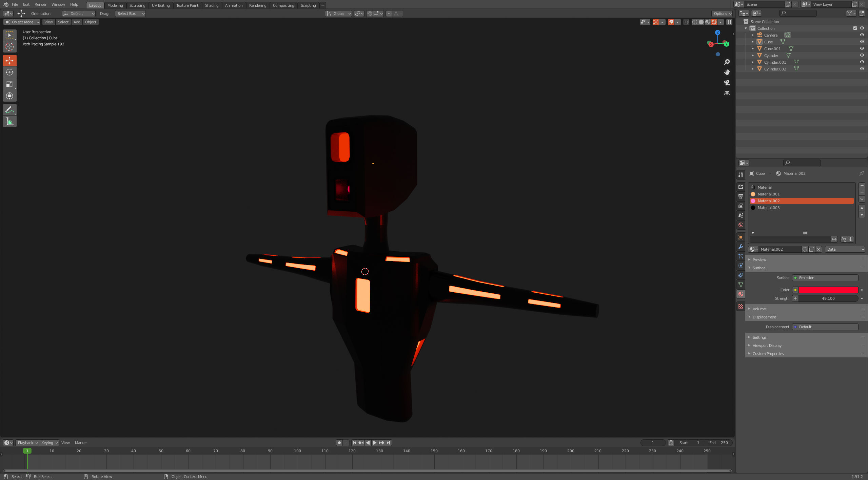Click Playback button in timeline
Image resolution: width=868 pixels, height=480 pixels.
tap(27, 443)
